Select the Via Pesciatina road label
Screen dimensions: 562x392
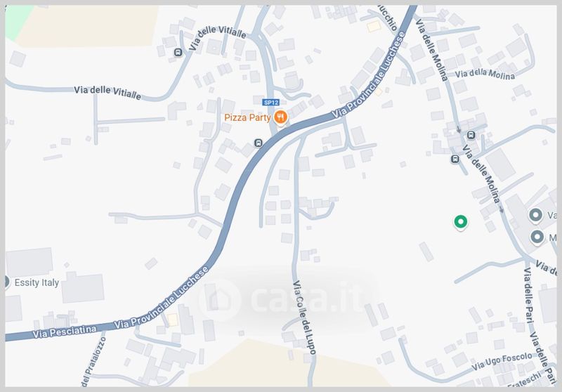pos(65,332)
